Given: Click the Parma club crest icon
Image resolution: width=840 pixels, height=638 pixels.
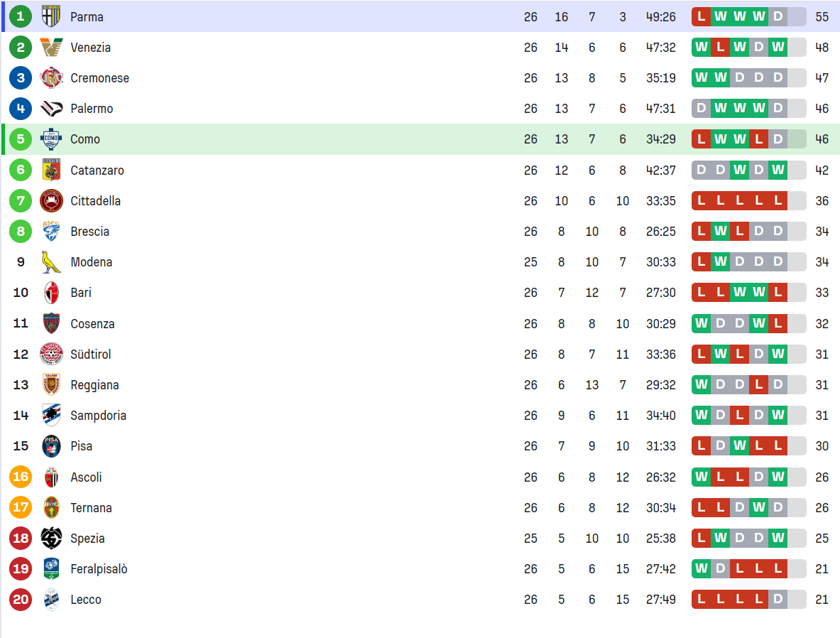Looking at the screenshot, I should pyautogui.click(x=51, y=16).
